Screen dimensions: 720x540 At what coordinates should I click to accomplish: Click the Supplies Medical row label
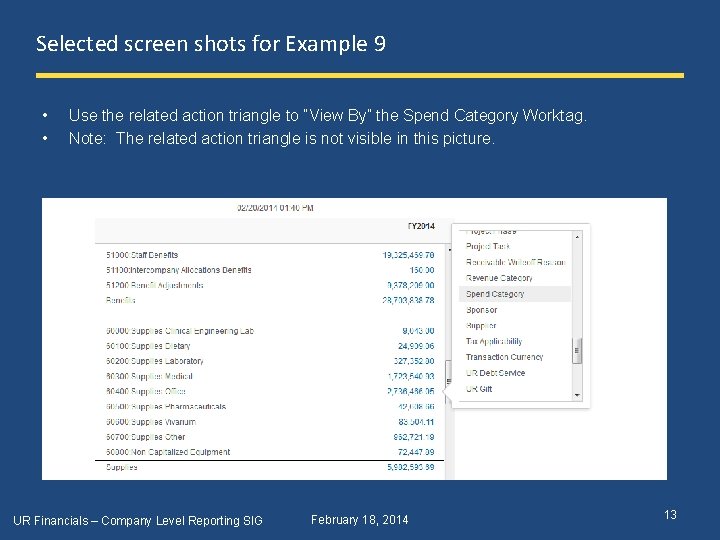pos(149,376)
